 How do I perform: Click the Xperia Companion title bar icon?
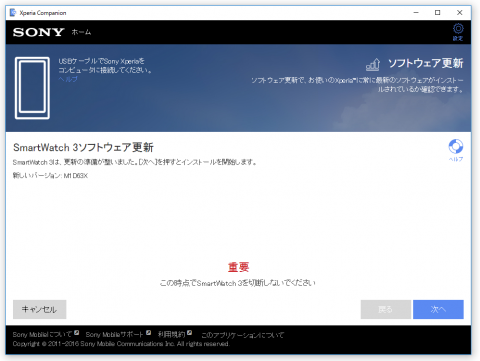tap(13, 13)
